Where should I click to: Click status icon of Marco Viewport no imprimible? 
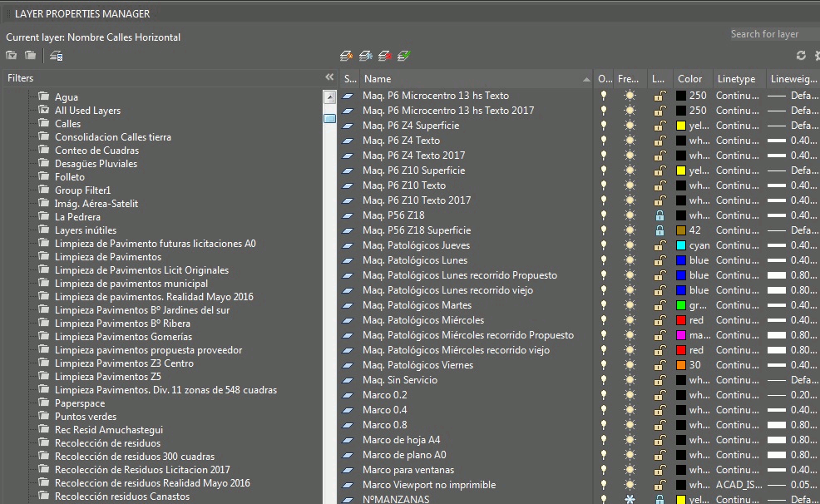(348, 485)
